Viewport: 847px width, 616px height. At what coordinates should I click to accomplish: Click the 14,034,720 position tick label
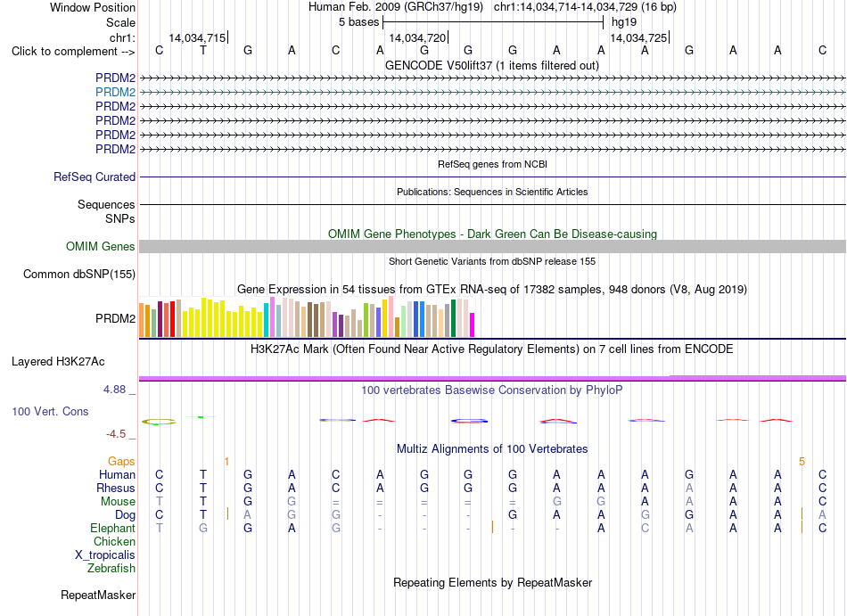417,38
